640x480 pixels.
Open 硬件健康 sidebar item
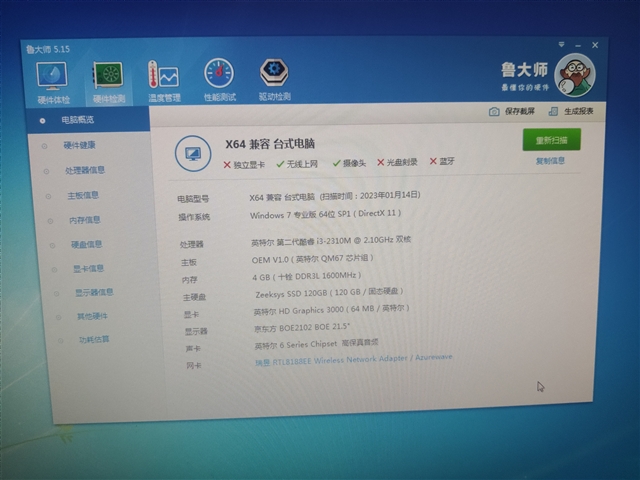coord(79,145)
